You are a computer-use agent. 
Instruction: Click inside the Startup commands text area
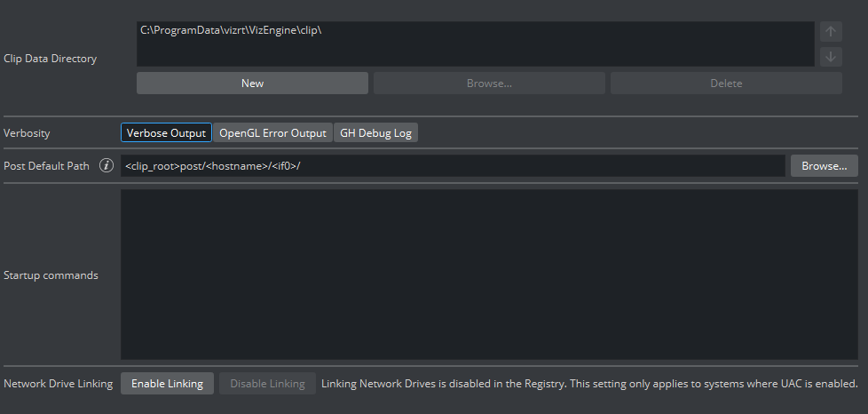coord(489,275)
